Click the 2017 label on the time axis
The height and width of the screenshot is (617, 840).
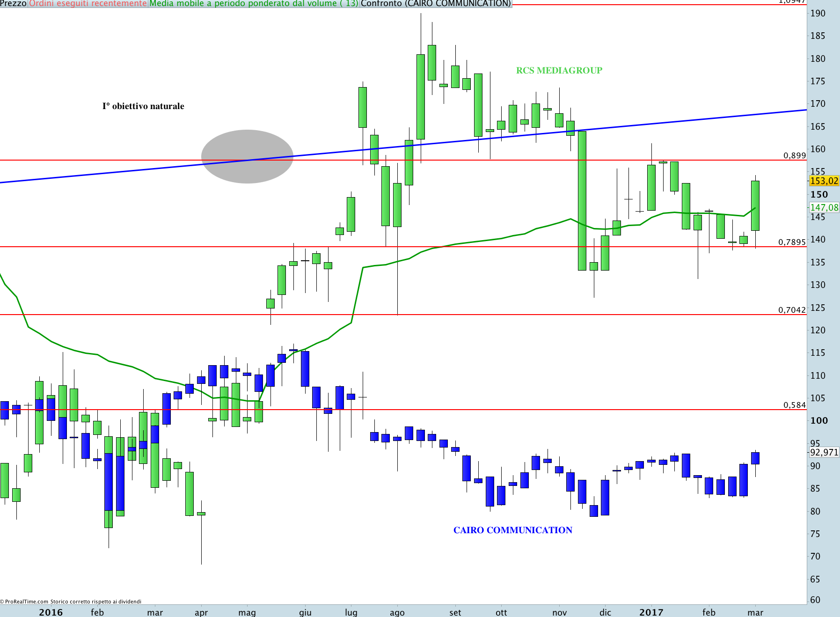pos(651,612)
